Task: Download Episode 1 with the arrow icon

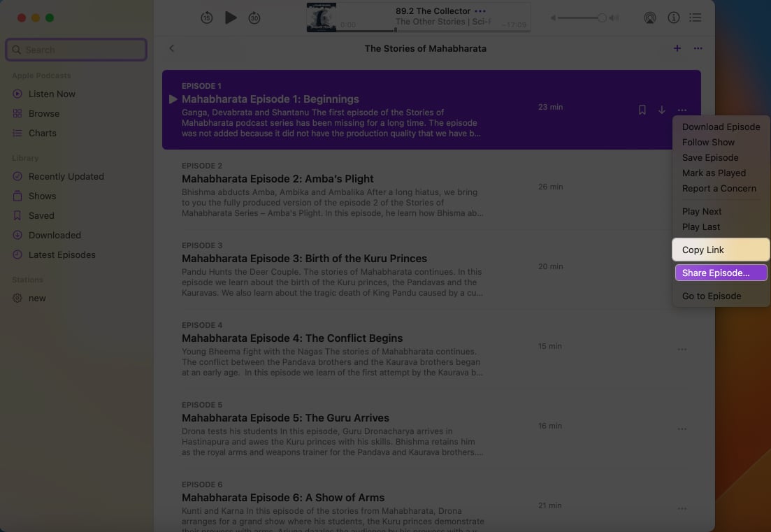Action: [662, 110]
